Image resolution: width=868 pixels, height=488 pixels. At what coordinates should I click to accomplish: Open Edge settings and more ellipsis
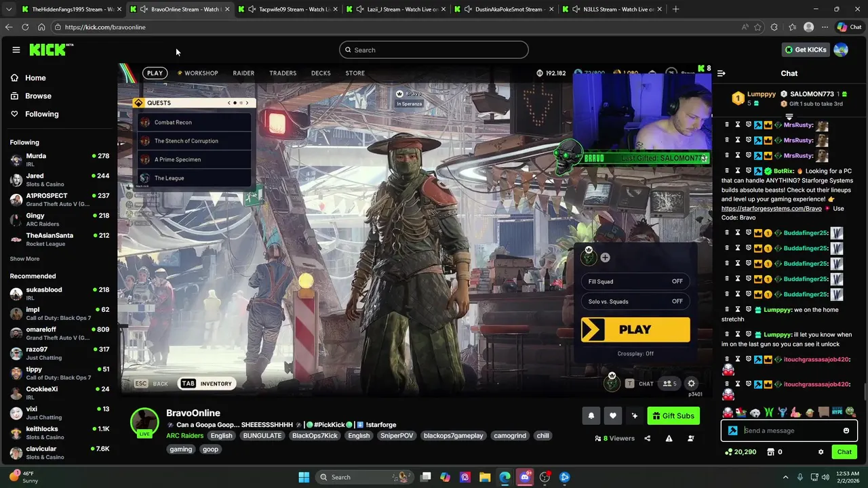pos(825,27)
